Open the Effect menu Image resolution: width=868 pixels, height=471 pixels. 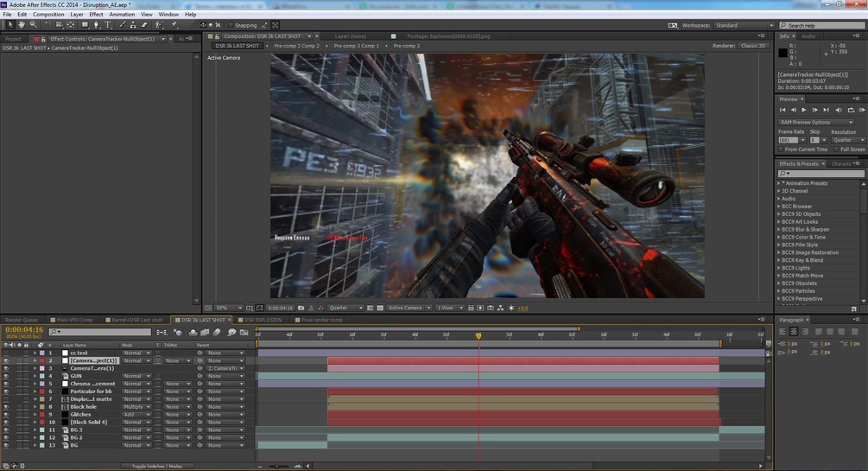click(97, 15)
